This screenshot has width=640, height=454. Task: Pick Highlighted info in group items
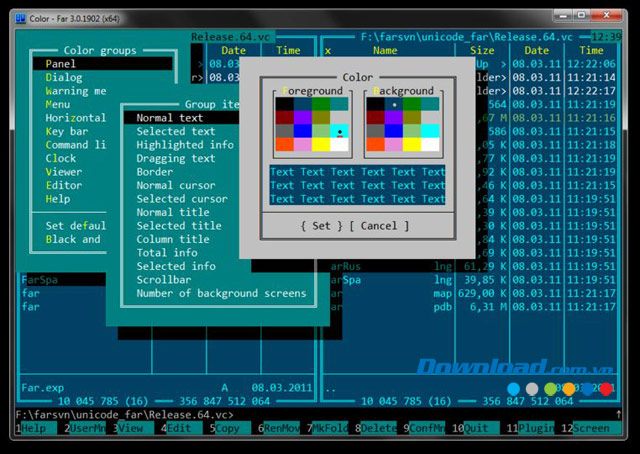(x=185, y=145)
